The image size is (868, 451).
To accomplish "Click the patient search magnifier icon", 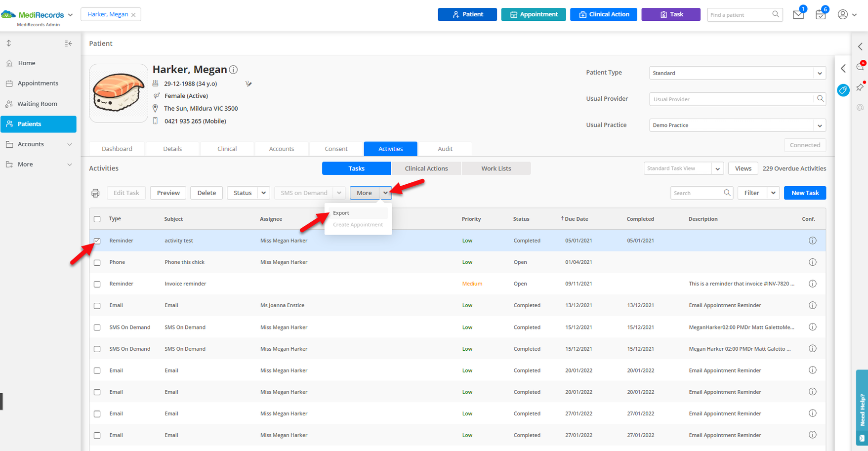I will [776, 14].
